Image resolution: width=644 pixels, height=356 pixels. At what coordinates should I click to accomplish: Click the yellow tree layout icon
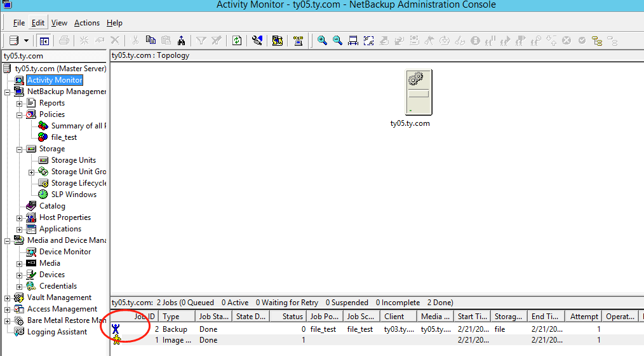(x=597, y=41)
